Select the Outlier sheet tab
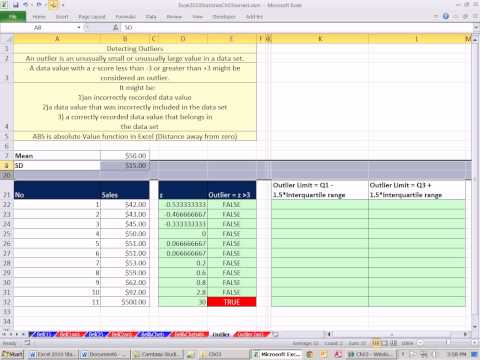 click(221, 334)
